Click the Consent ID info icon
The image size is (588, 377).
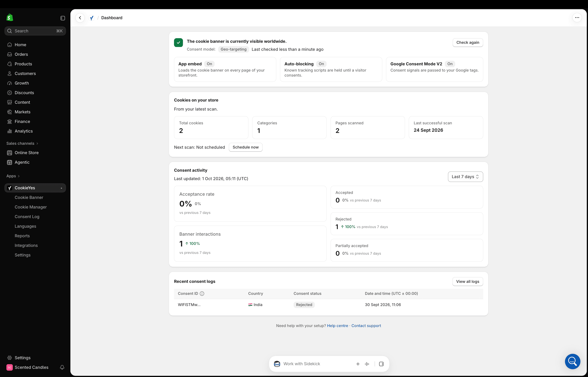pyautogui.click(x=202, y=293)
